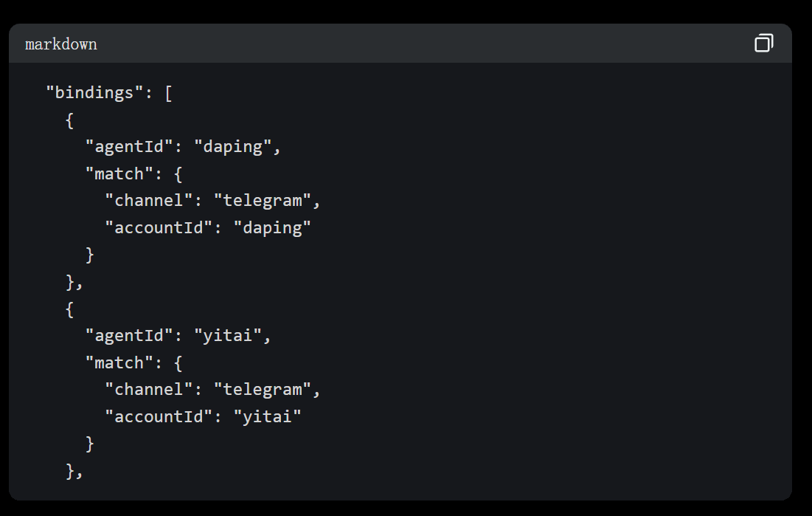812x516 pixels.
Task: Click the last closing brace with comma
Action: coord(74,472)
